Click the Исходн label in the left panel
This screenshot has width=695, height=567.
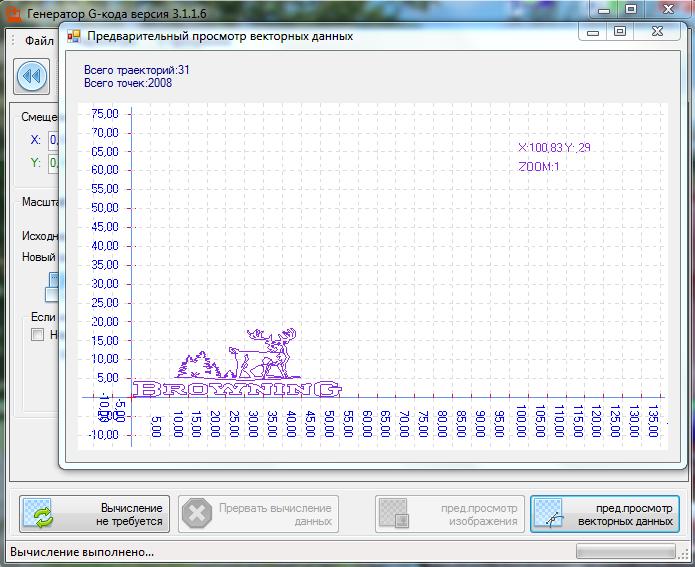point(40,236)
